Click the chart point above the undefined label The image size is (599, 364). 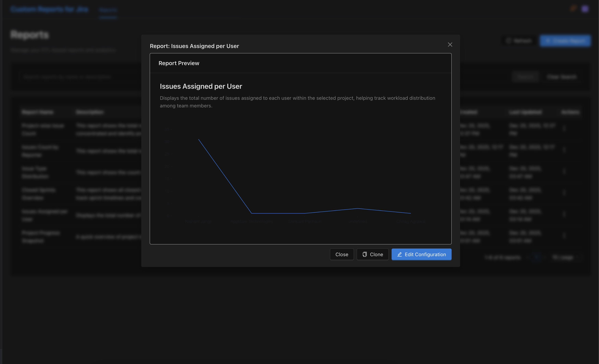(358, 209)
